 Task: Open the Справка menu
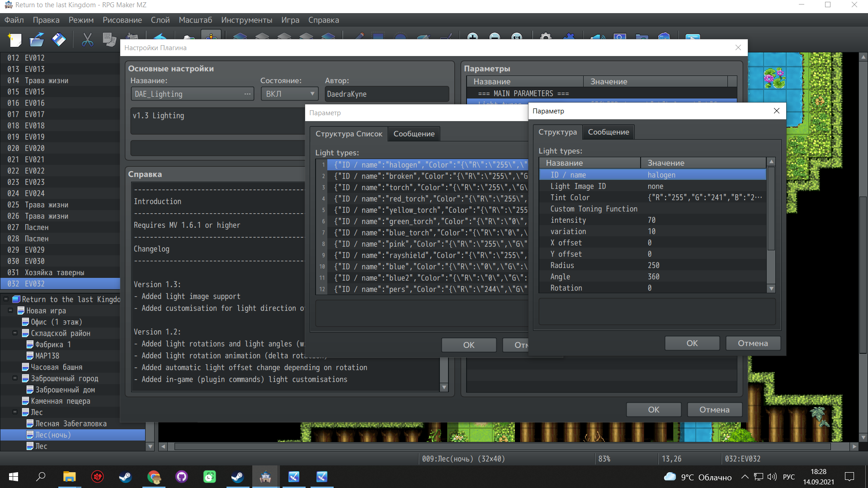click(x=324, y=20)
